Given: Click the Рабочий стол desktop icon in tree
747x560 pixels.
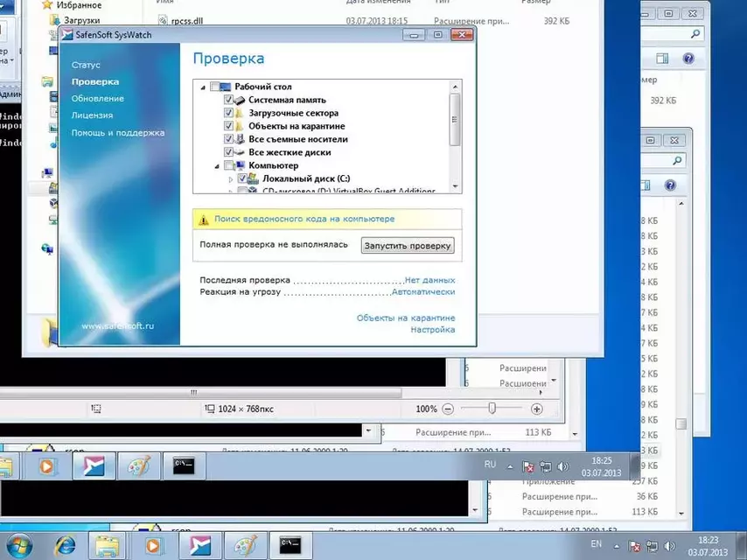Looking at the screenshot, I should [226, 87].
